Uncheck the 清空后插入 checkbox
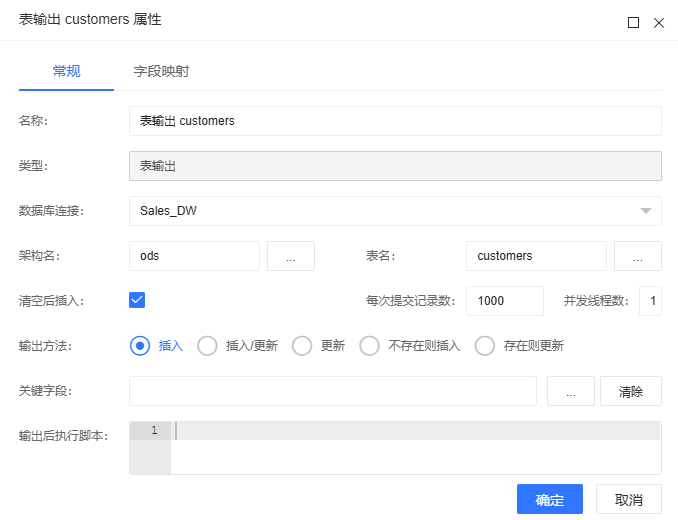This screenshot has width=678, height=520. [x=137, y=300]
